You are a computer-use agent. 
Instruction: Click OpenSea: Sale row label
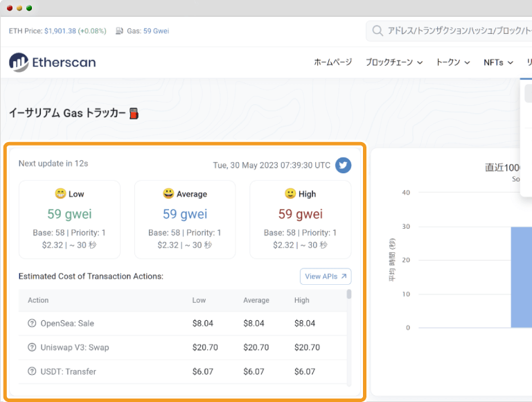click(67, 323)
